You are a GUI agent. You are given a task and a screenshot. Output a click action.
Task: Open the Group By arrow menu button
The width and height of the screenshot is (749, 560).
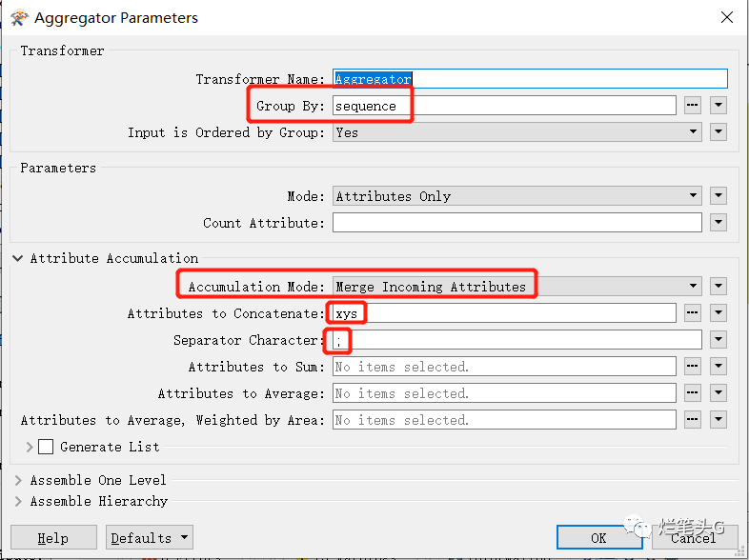719,106
